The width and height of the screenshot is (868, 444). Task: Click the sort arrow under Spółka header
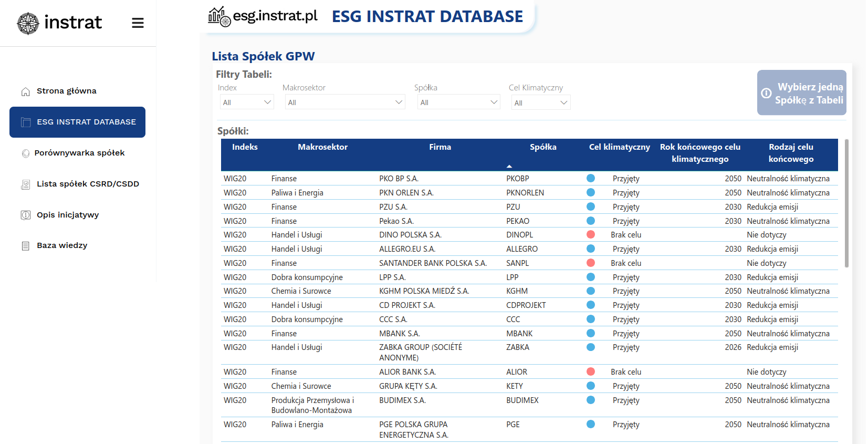pyautogui.click(x=509, y=166)
